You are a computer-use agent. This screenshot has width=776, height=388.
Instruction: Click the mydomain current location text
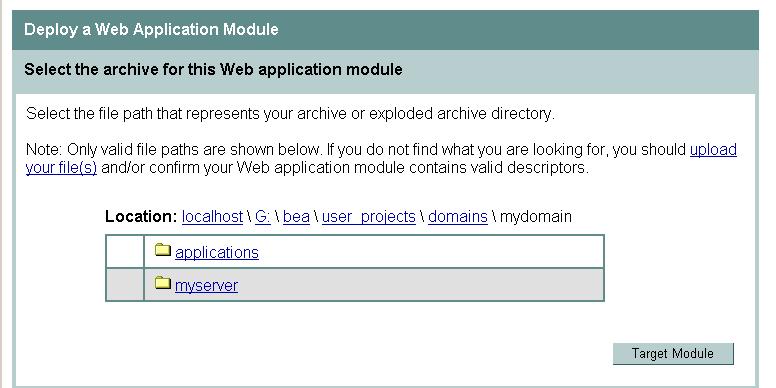coord(535,217)
